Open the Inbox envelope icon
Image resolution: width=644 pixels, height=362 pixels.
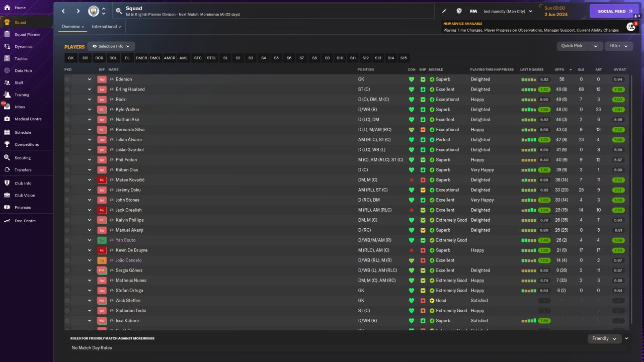(x=7, y=107)
